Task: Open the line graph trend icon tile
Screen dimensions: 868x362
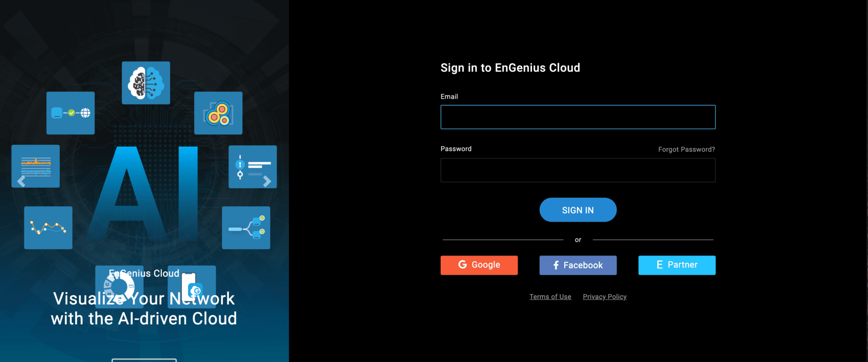Action: pyautogui.click(x=48, y=228)
